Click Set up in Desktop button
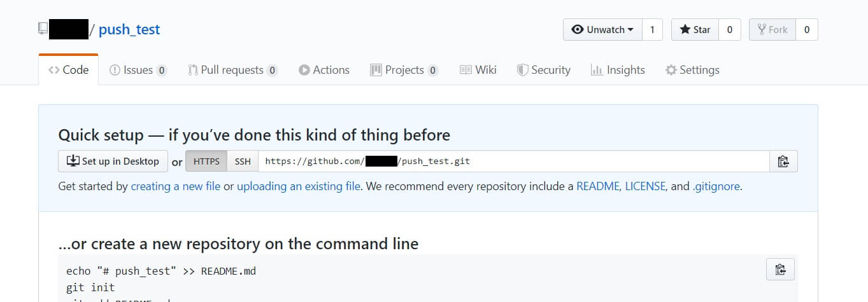The width and height of the screenshot is (868, 302). [x=113, y=161]
